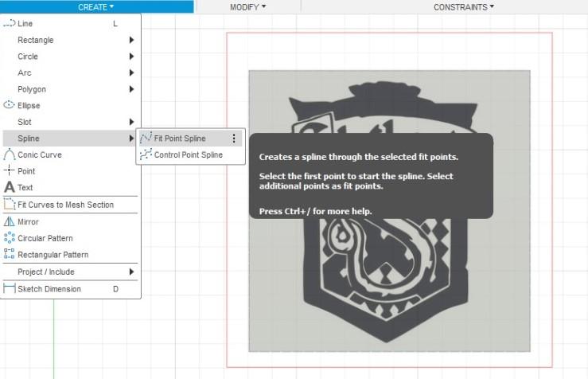
Task: Open the CREATE dropdown menu
Action: 95,6
